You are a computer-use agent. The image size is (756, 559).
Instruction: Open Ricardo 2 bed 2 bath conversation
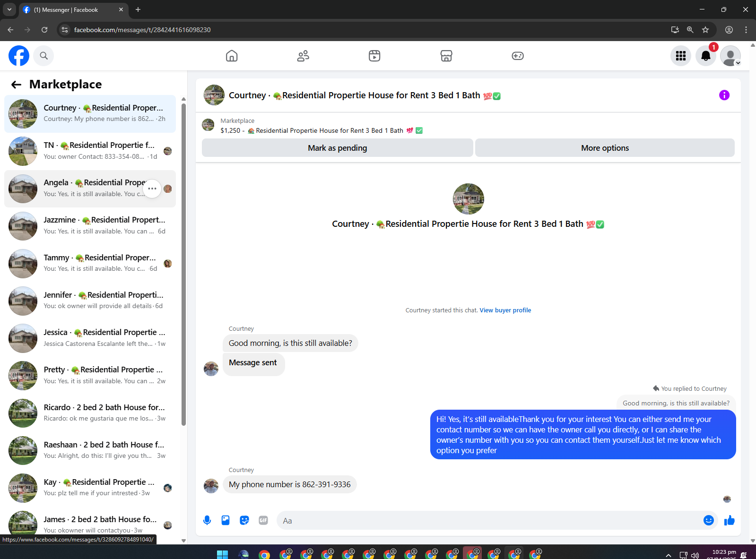click(x=90, y=413)
